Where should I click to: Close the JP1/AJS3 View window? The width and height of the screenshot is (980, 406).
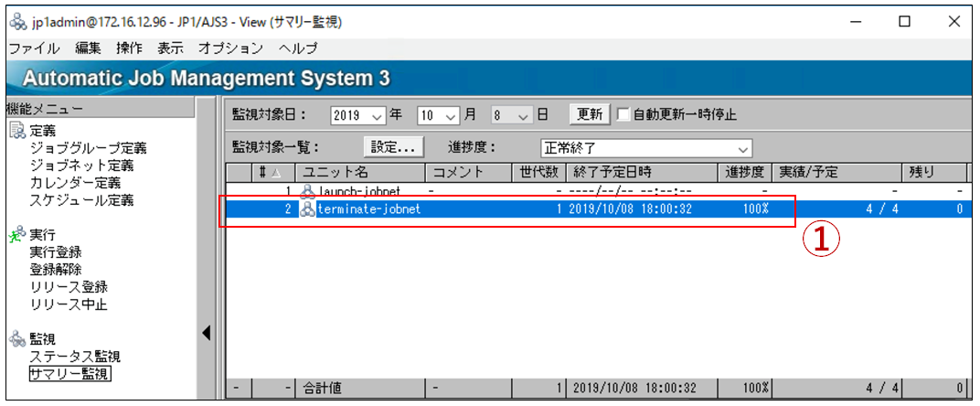coord(953,22)
